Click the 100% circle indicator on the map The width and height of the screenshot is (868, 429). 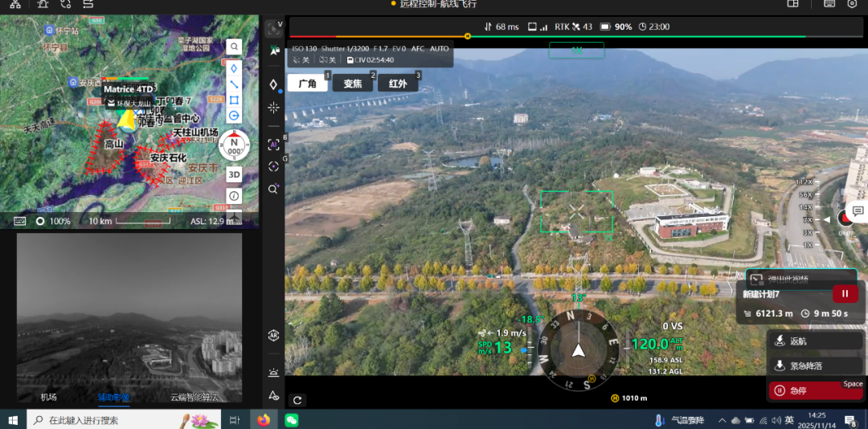pyautogui.click(x=53, y=221)
